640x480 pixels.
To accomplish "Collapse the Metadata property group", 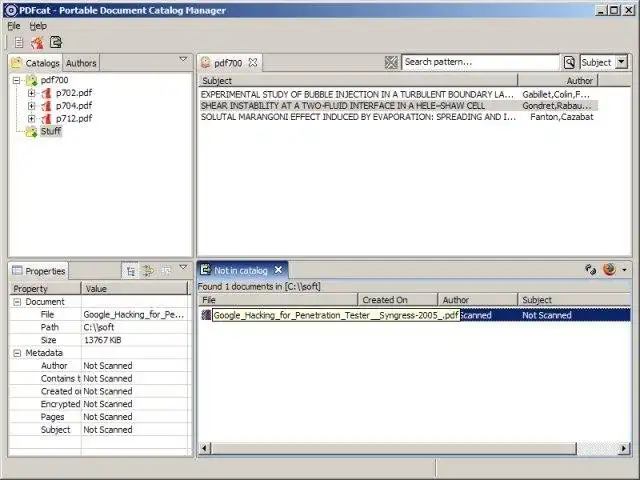I will (x=17, y=353).
